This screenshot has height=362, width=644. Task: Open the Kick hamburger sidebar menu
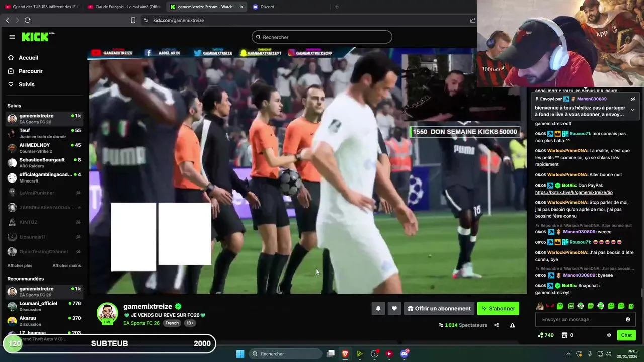(x=12, y=37)
